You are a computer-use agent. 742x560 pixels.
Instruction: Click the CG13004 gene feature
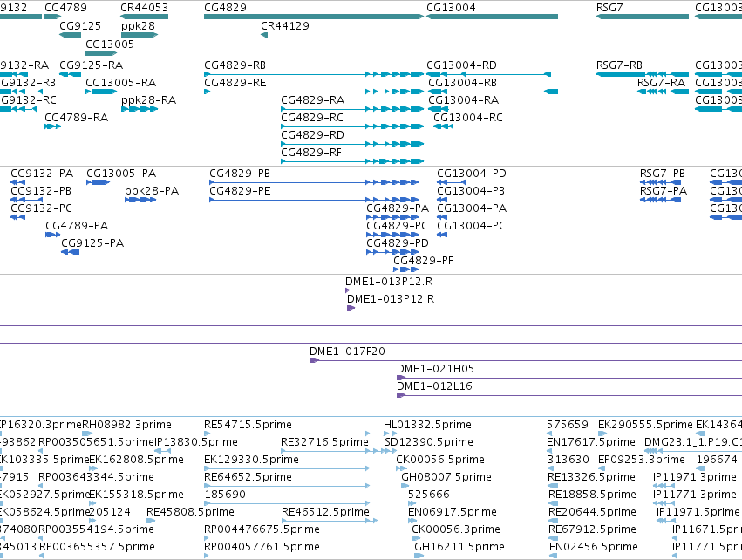click(x=492, y=17)
